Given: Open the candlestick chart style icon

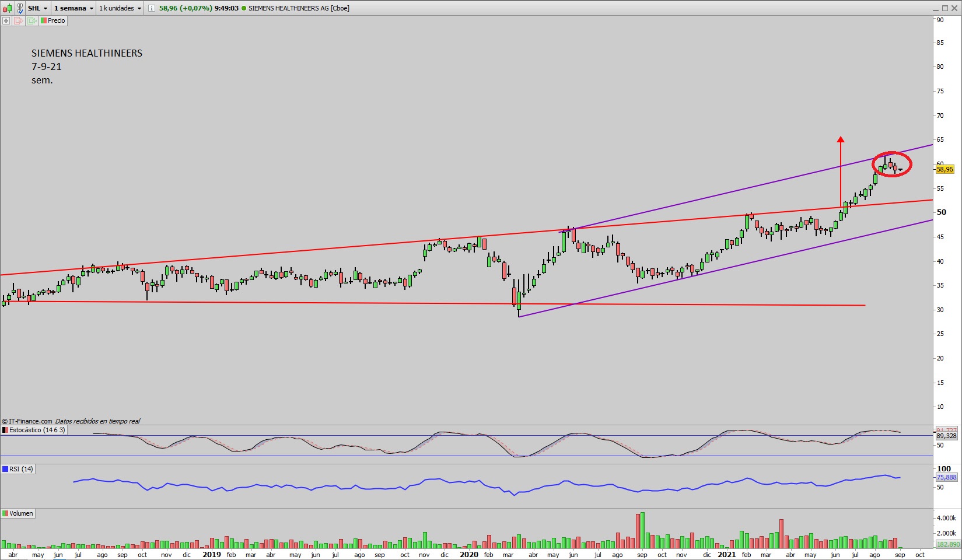Looking at the screenshot, I should click(7, 8).
